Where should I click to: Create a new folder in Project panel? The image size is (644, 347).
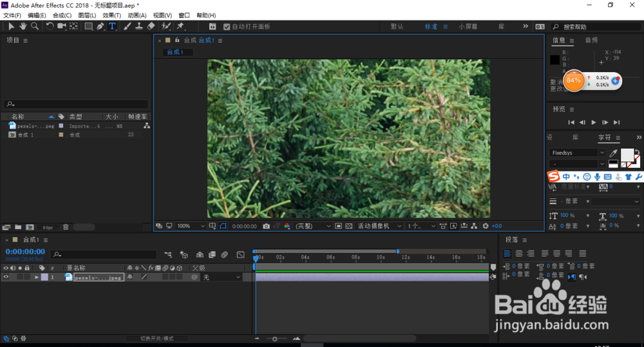coord(18,227)
